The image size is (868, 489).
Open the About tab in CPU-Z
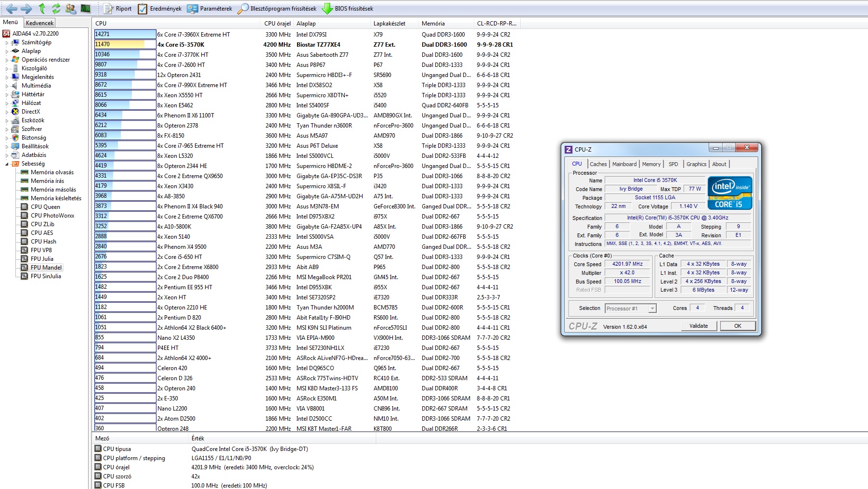click(x=719, y=164)
